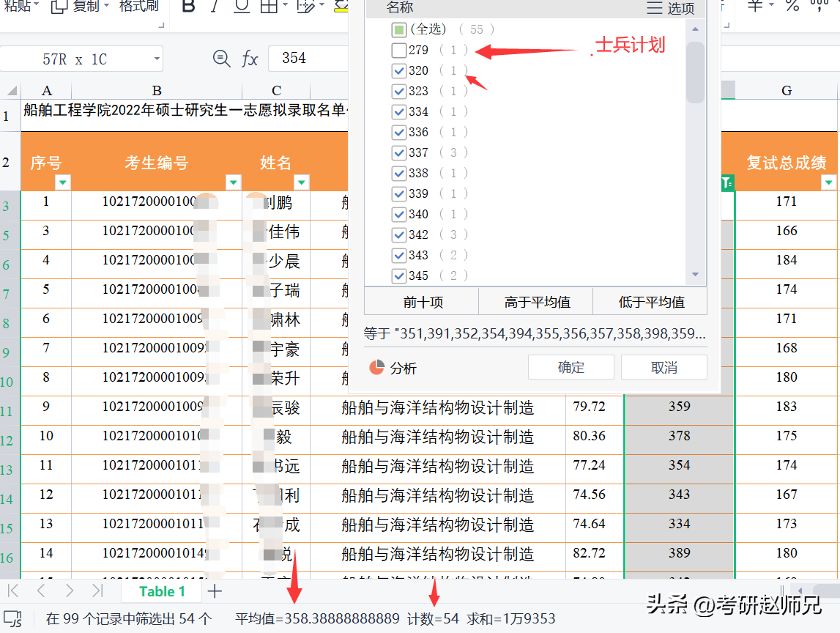Click the filter list vertical scrollbar thumb
Screen dimensions: 840x633
click(695, 71)
